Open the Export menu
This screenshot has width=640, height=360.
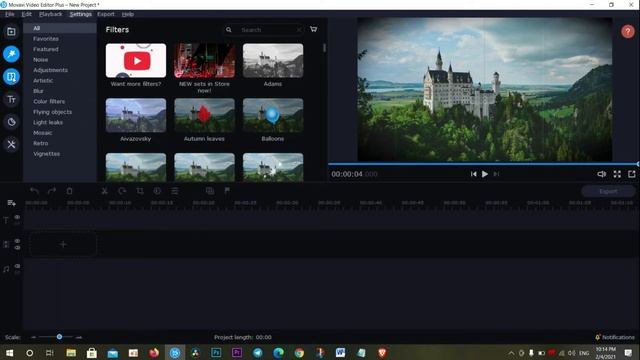point(106,14)
